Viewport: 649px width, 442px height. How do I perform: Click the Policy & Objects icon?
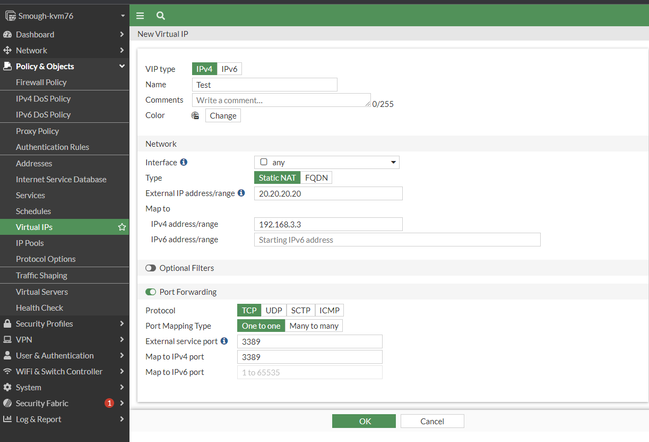point(7,66)
